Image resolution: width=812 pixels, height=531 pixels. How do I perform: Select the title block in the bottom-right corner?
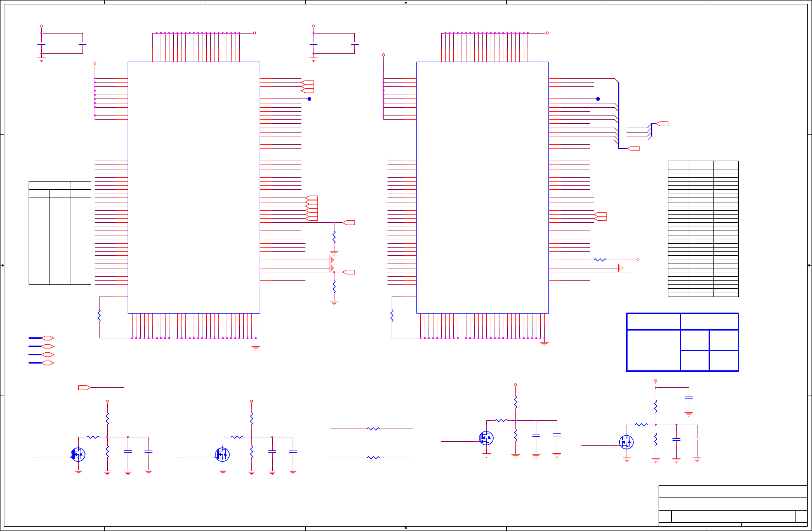(x=733, y=506)
